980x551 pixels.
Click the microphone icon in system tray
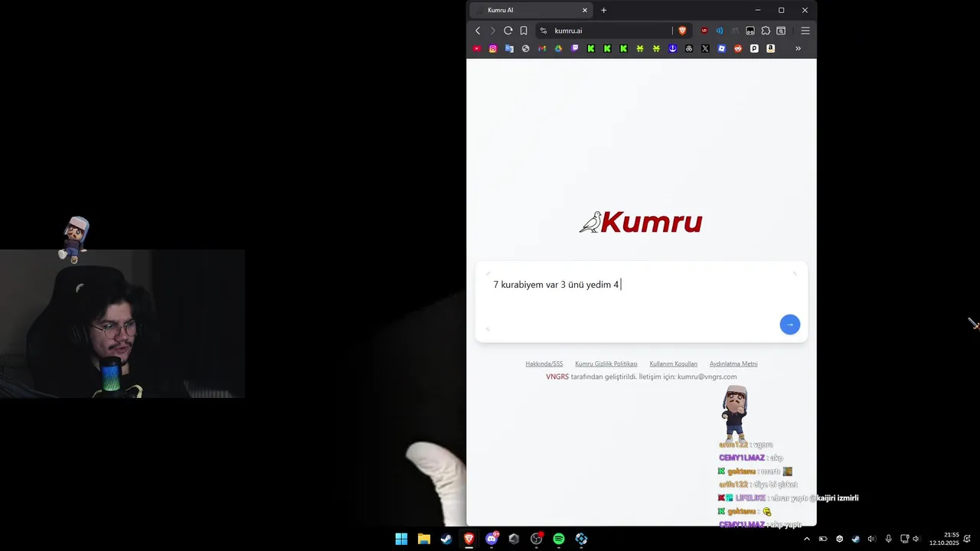(x=888, y=539)
